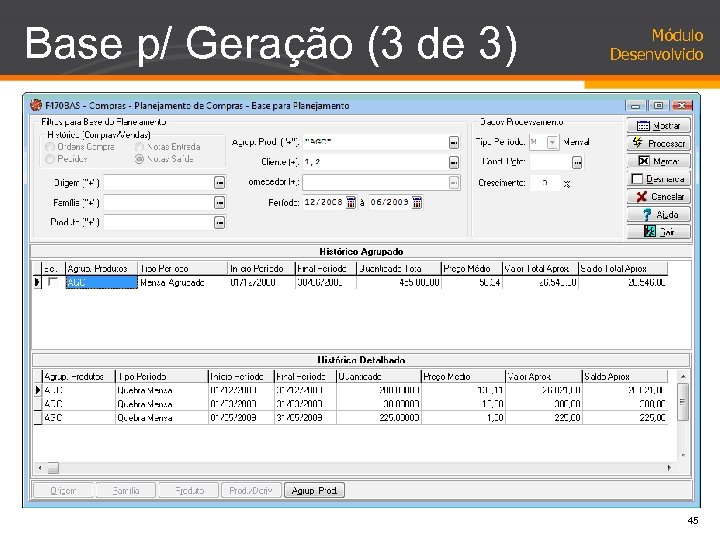Switch to Família bottom tab
The height and width of the screenshot is (540, 720).
point(126,491)
